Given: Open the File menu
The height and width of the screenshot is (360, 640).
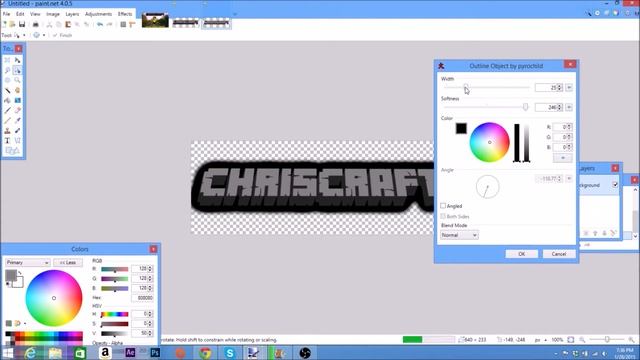Looking at the screenshot, I should [7, 14].
